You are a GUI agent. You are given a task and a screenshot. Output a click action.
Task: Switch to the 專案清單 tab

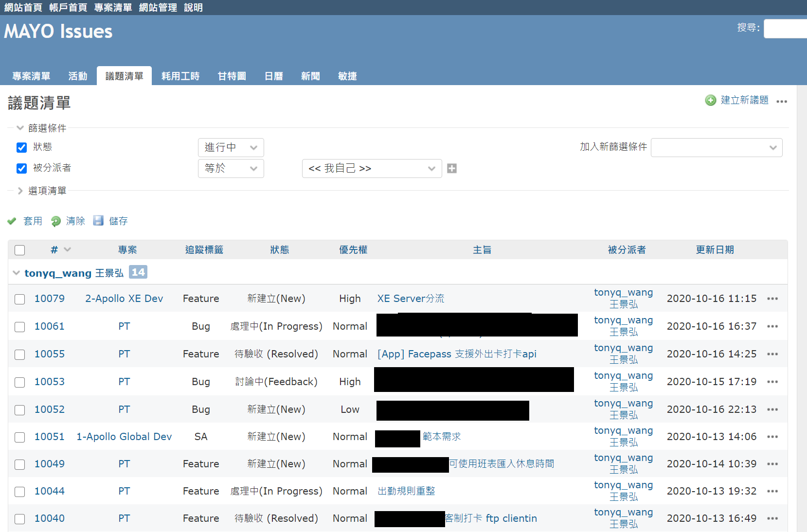coord(31,76)
